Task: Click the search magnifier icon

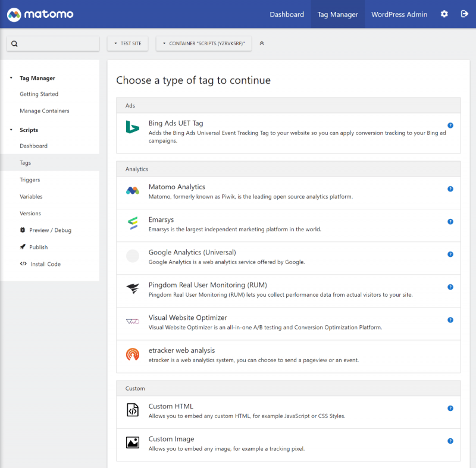Action: 14,43
